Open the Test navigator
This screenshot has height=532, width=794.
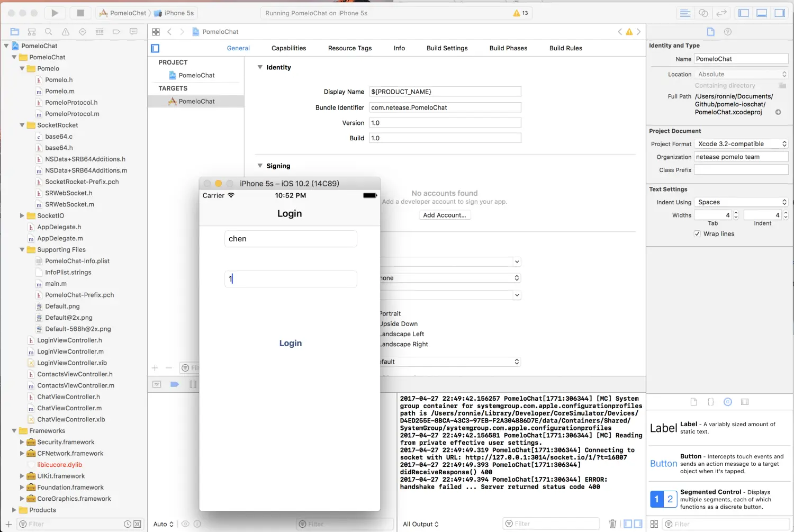(83, 32)
